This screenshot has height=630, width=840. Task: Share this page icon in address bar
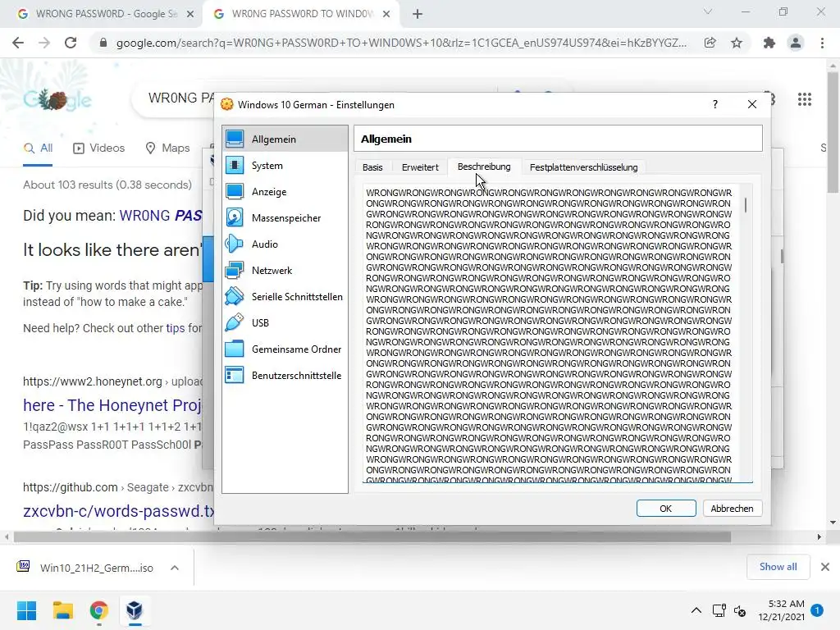point(710,43)
